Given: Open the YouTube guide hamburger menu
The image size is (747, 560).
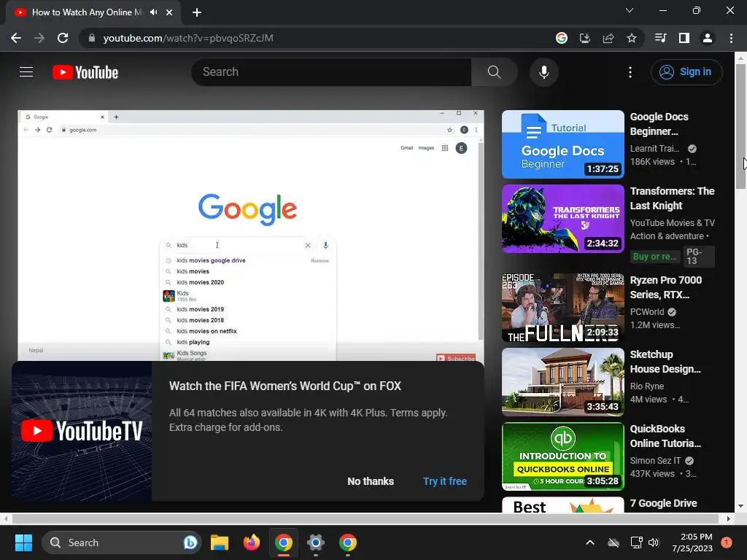Looking at the screenshot, I should [x=26, y=72].
